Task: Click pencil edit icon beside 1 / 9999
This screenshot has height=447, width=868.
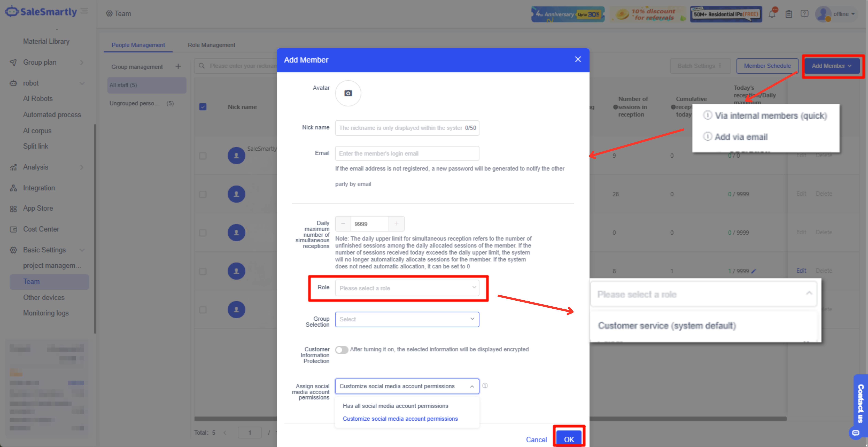Action: [754, 271]
